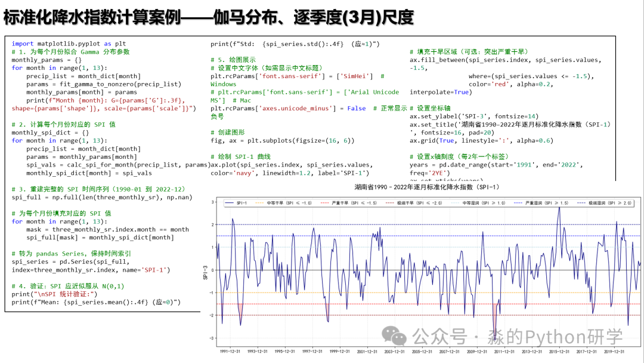Click legend entry "极端湿润 (SPI ≥ 2.0)"
644x363 pixels.
605,203
